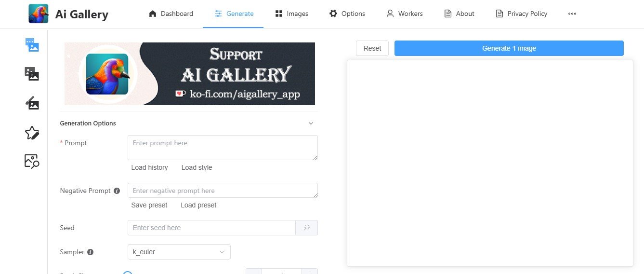Click the random seed icon button
This screenshot has width=644, height=274.
[306, 228]
